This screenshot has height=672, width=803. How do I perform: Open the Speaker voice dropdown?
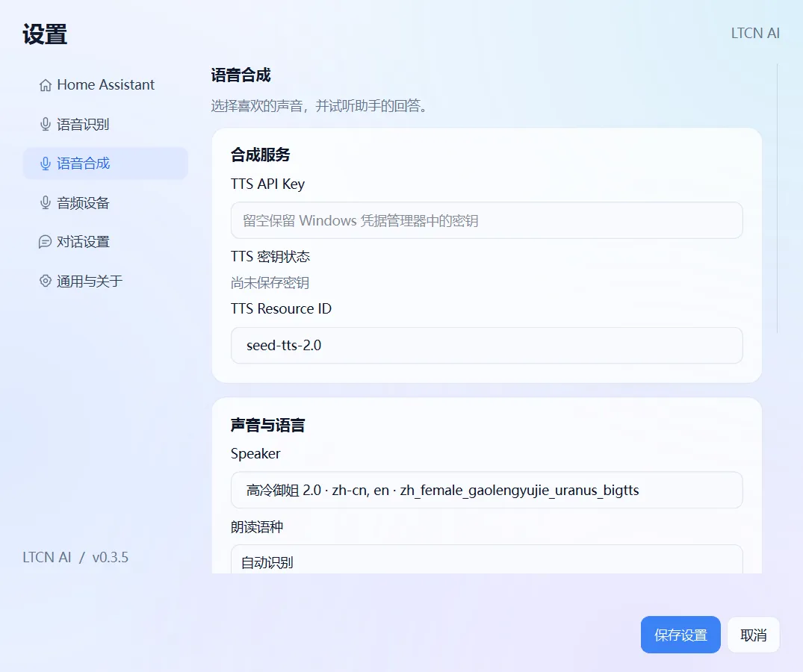pyautogui.click(x=486, y=490)
